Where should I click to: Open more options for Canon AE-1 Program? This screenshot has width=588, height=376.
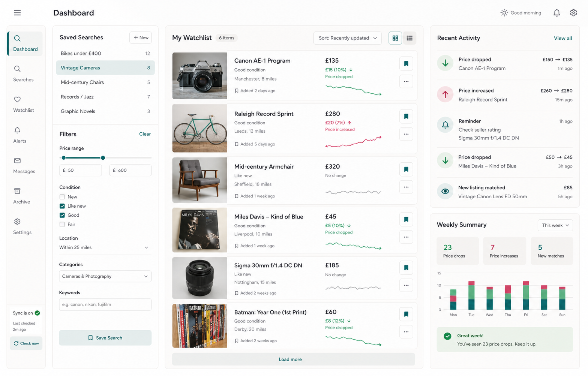point(406,81)
